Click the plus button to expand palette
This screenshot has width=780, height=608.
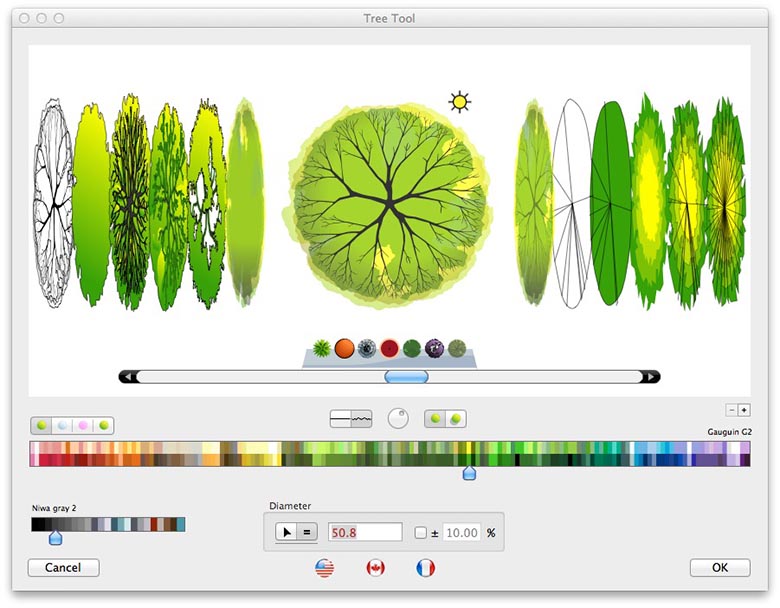click(x=744, y=410)
